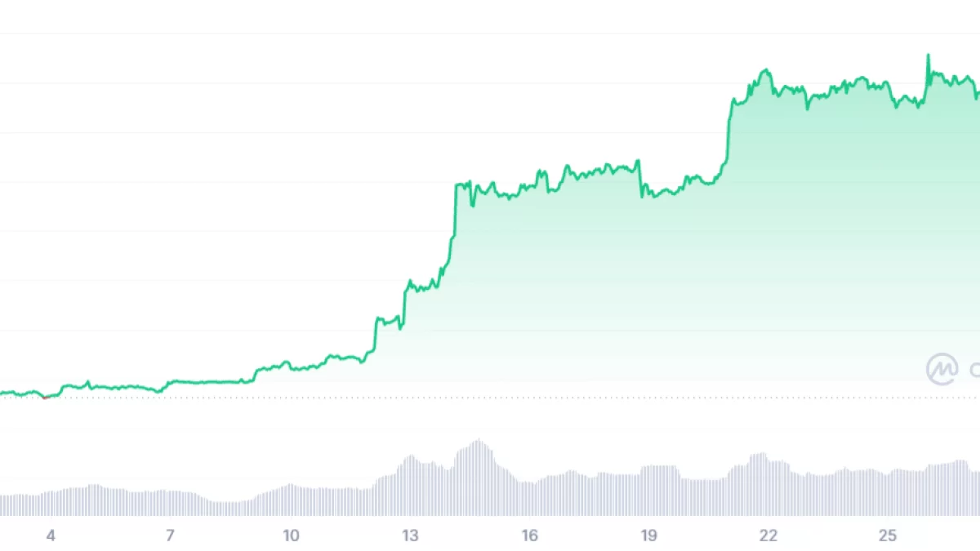Image resolution: width=980 pixels, height=551 pixels.
Task: Select the date label 7 on the time axis
Action: pos(170,536)
